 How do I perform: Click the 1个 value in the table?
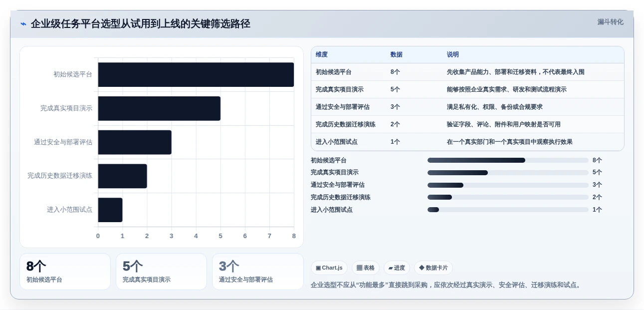(395, 142)
